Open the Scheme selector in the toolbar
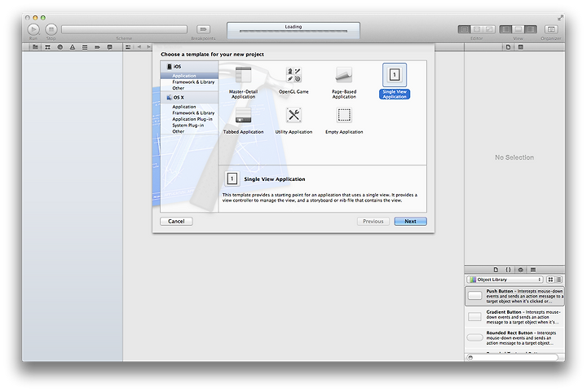This screenshot has height=392, width=587. point(124,29)
